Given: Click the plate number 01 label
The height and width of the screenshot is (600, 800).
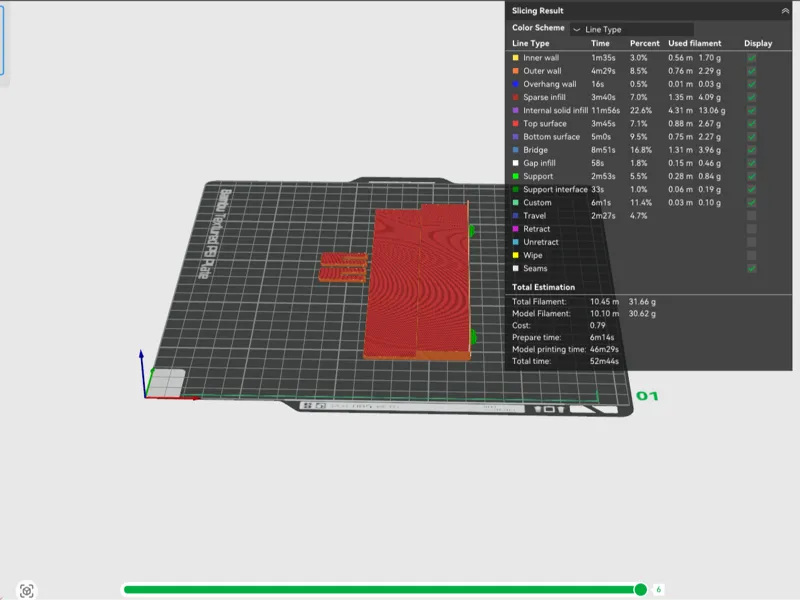Looking at the screenshot, I should pos(647,396).
